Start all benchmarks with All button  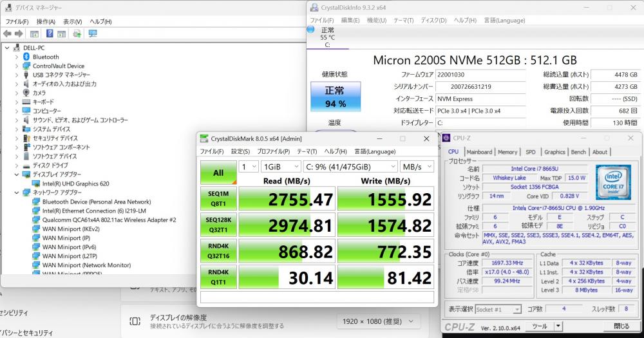tap(218, 173)
